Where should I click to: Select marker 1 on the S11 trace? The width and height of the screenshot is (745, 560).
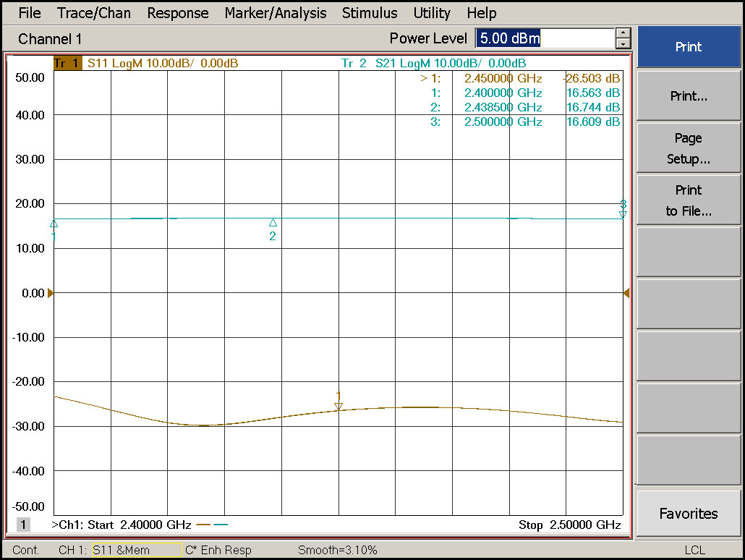pos(339,406)
